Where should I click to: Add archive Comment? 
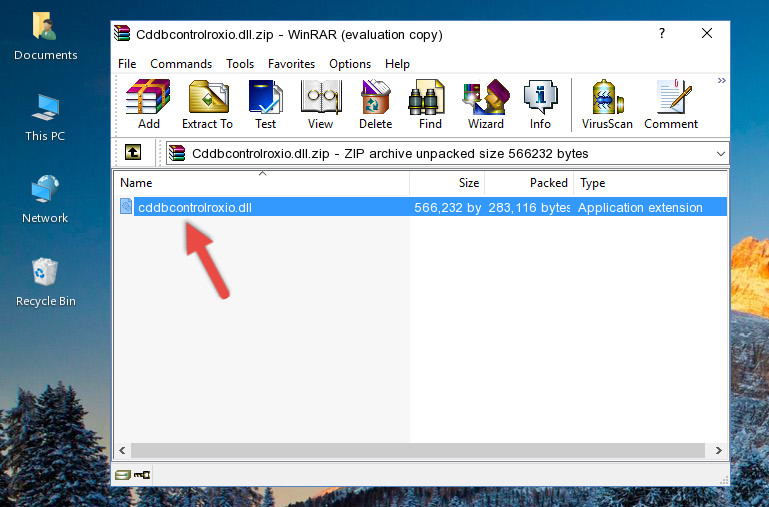pos(671,104)
